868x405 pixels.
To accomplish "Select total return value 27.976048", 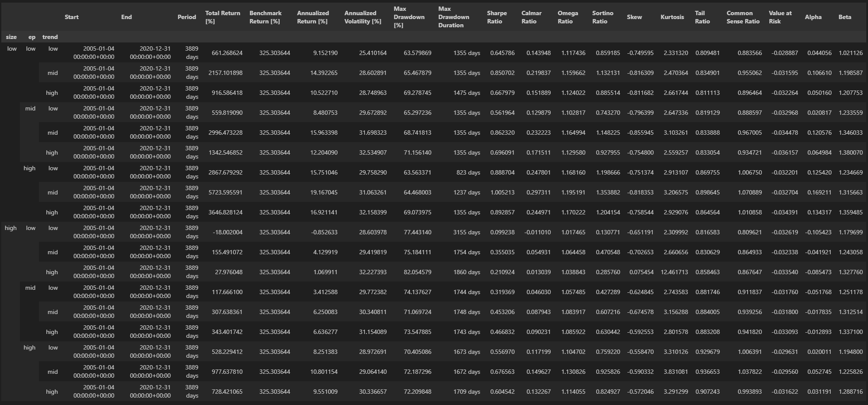I will click(x=229, y=272).
